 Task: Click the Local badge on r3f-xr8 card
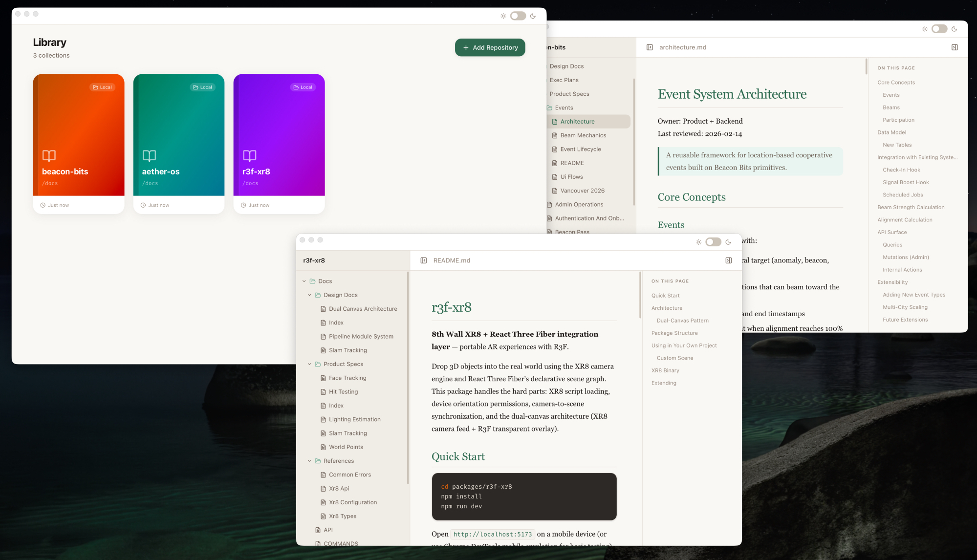click(x=303, y=87)
